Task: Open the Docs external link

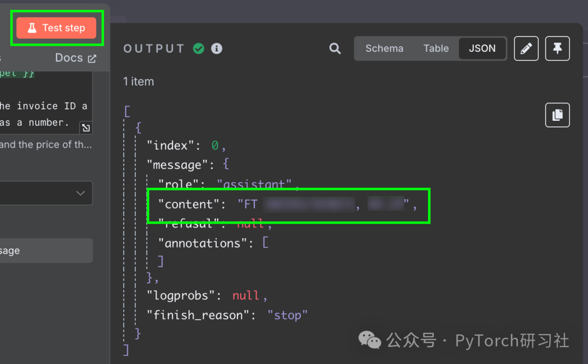Action: tap(76, 58)
